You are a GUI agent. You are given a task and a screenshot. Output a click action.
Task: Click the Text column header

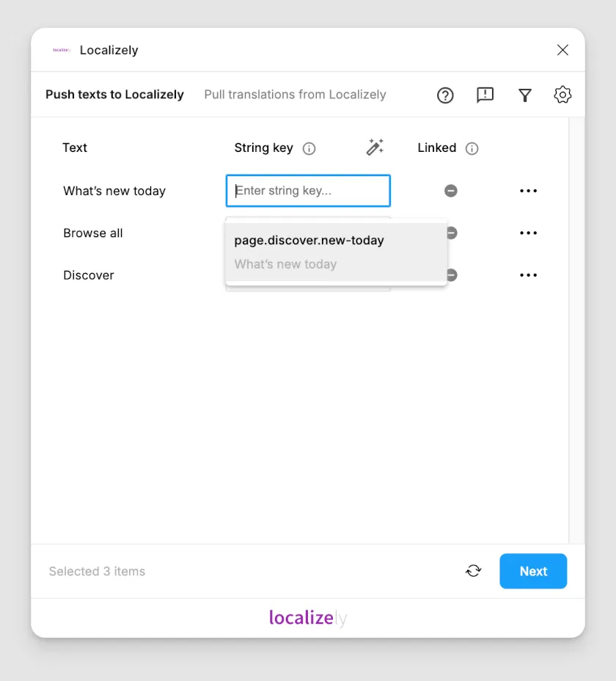point(75,148)
